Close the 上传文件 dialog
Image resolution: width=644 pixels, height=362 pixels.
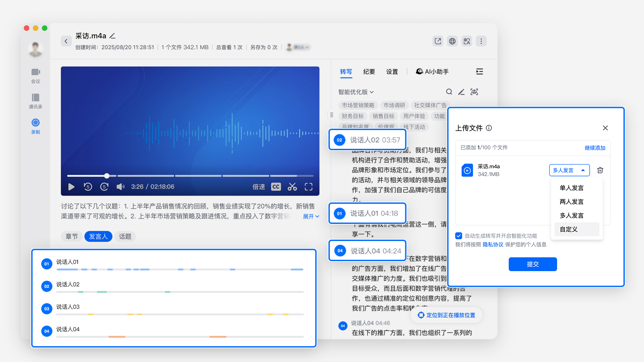[x=605, y=128]
